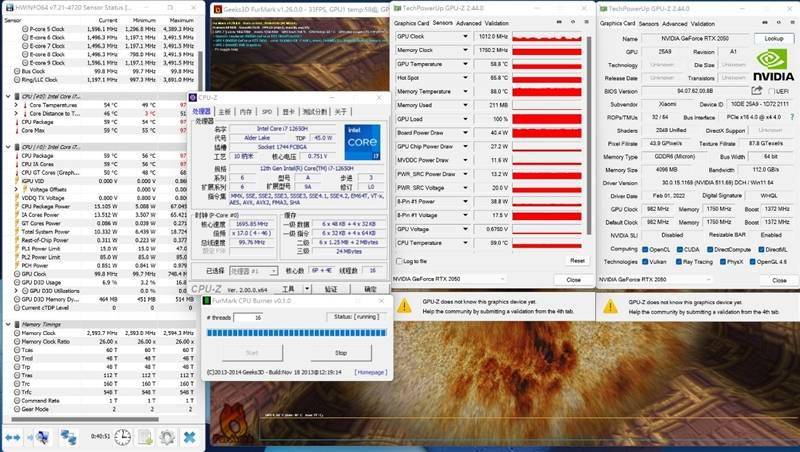This screenshot has height=452, width=800.
Task: Click the Reset button in GPU-Z Sensors
Action: coord(577,261)
